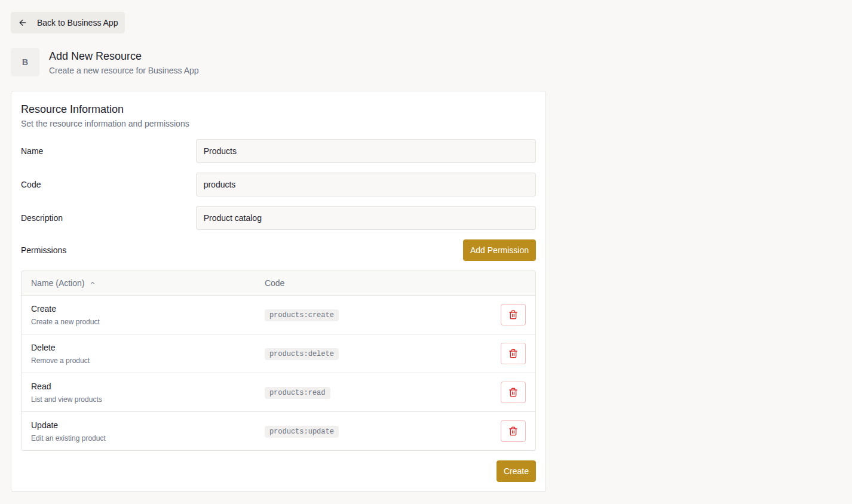852x504 pixels.
Task: Submit the form with Create button
Action: [516, 471]
